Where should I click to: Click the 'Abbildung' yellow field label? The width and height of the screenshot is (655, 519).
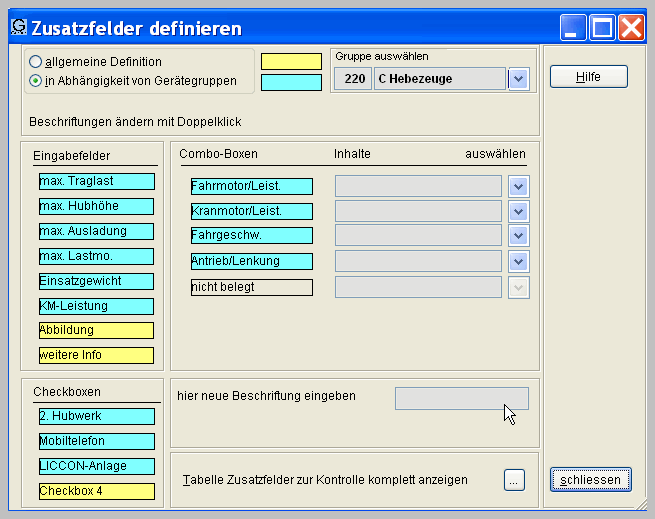tap(96, 331)
